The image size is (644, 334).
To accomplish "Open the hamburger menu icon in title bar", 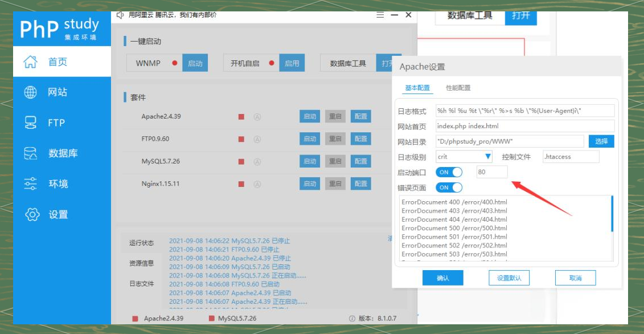I will 380,15.
